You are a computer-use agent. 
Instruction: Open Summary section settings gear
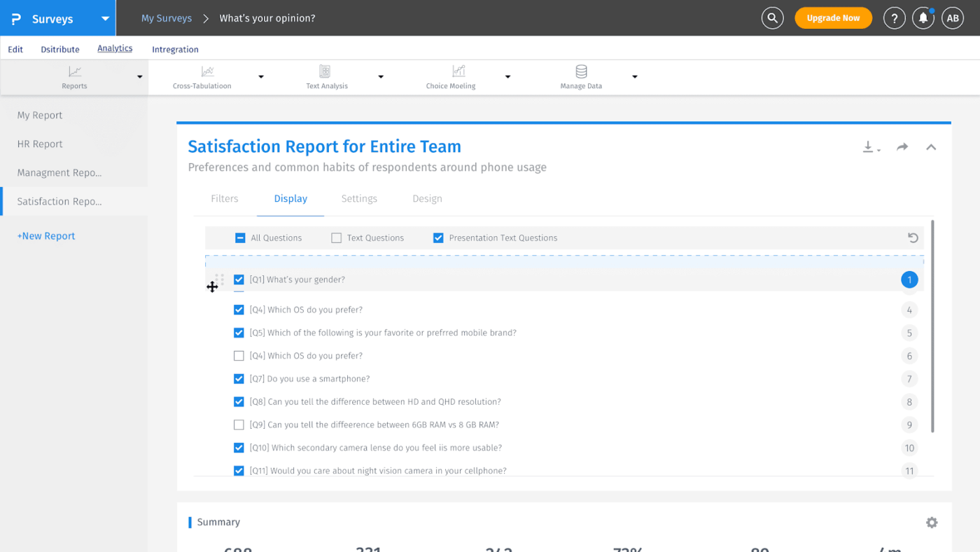coord(932,522)
